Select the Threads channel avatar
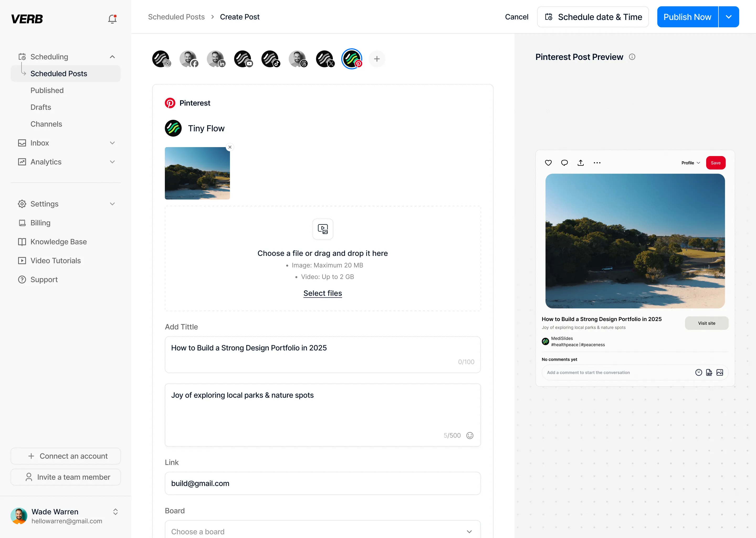Image resolution: width=756 pixels, height=538 pixels. coord(298,59)
